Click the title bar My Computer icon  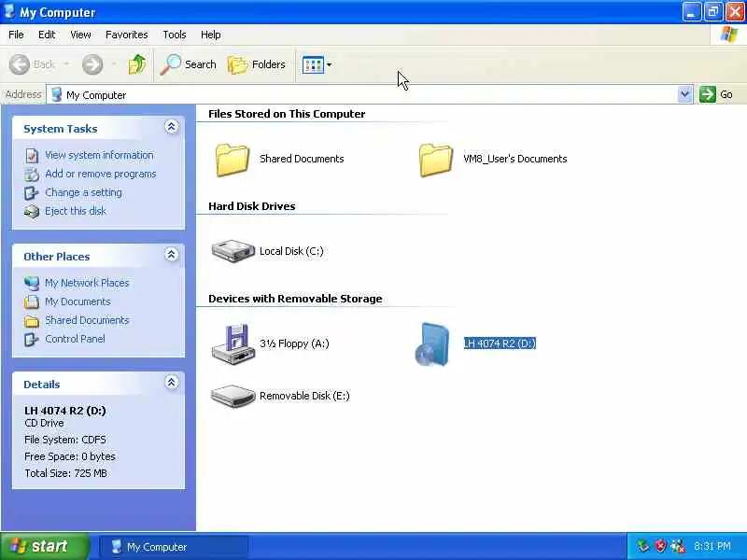(x=9, y=11)
